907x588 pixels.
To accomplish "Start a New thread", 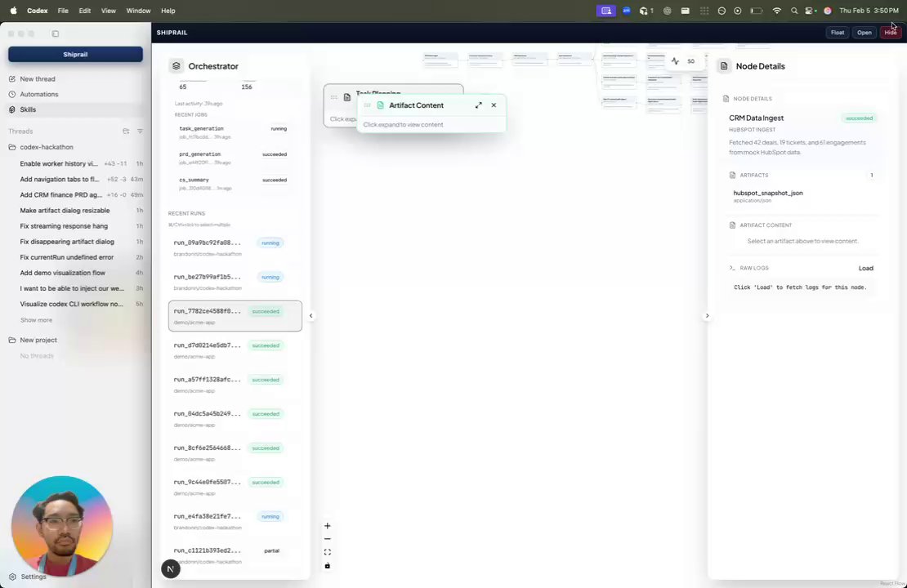I will click(x=37, y=78).
